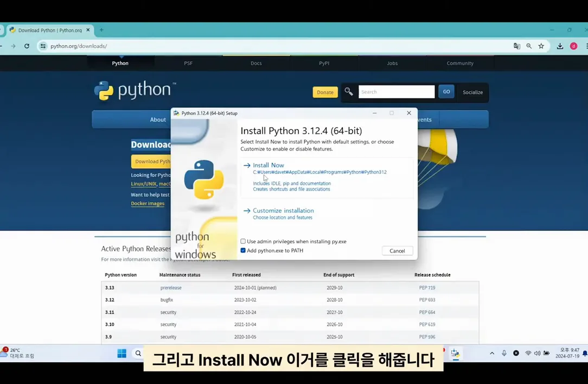The height and width of the screenshot is (384, 588).
Task: Select the Python top navigation tab
Action: 120,63
